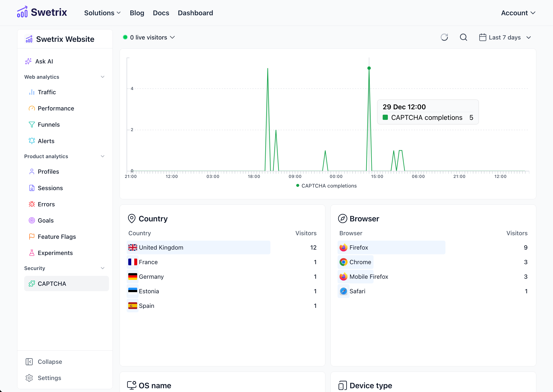This screenshot has height=392, width=553.
Task: Switch to the Dashboard page
Action: [x=195, y=12]
